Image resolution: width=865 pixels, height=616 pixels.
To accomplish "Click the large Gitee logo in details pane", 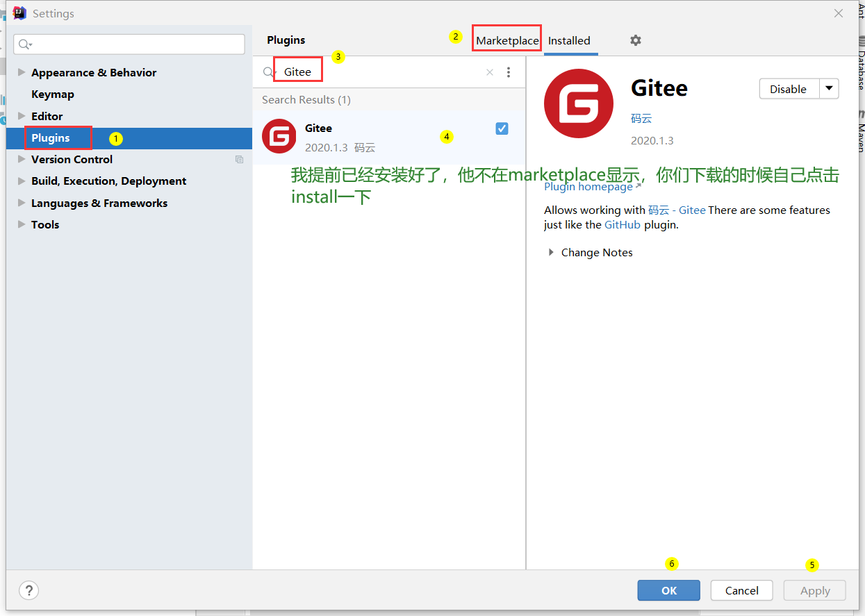I will pos(579,103).
